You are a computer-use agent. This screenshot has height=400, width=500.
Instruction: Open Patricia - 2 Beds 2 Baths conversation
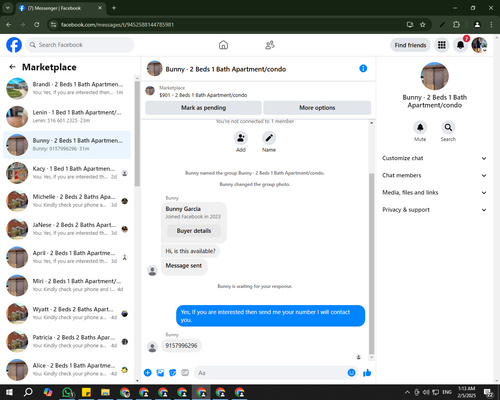67,341
